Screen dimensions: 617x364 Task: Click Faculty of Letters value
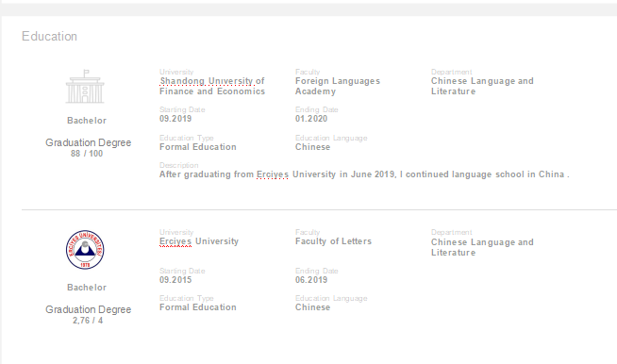333,241
